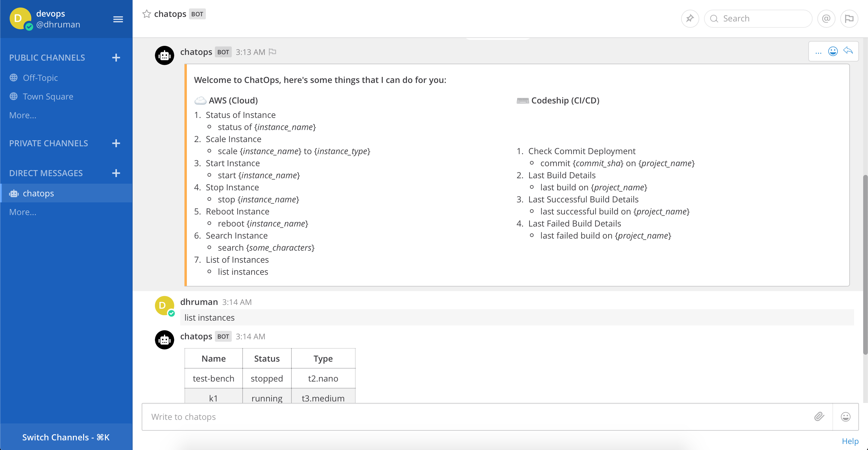Add reaction to the welcome message
This screenshot has width=868, height=450.
point(833,51)
